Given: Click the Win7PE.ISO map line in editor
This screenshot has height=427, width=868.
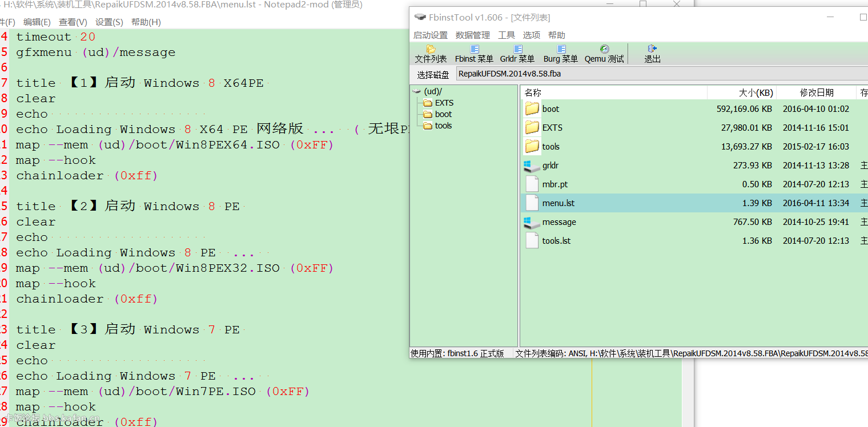Looking at the screenshot, I should pyautogui.click(x=163, y=392).
